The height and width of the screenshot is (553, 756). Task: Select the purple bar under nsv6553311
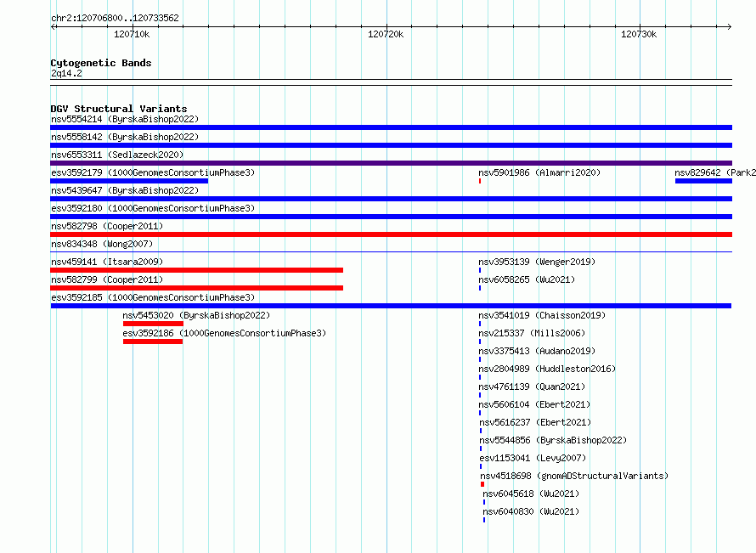pyautogui.click(x=391, y=163)
